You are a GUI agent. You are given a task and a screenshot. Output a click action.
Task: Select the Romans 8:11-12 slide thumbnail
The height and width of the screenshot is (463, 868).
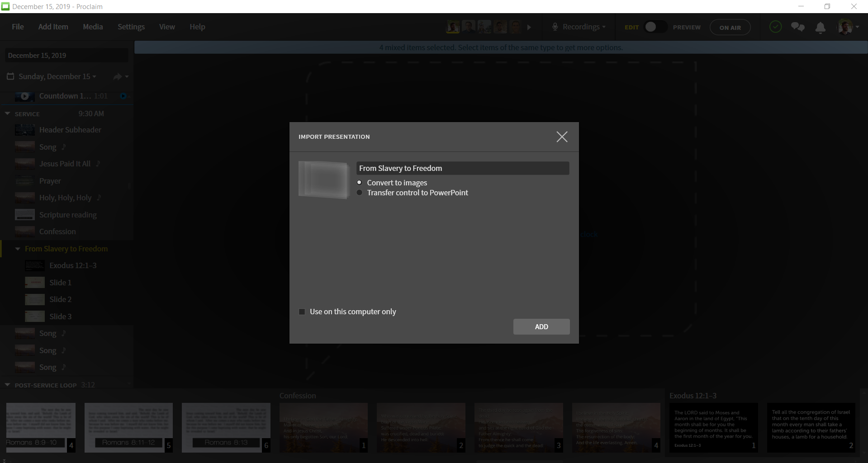tap(128, 427)
